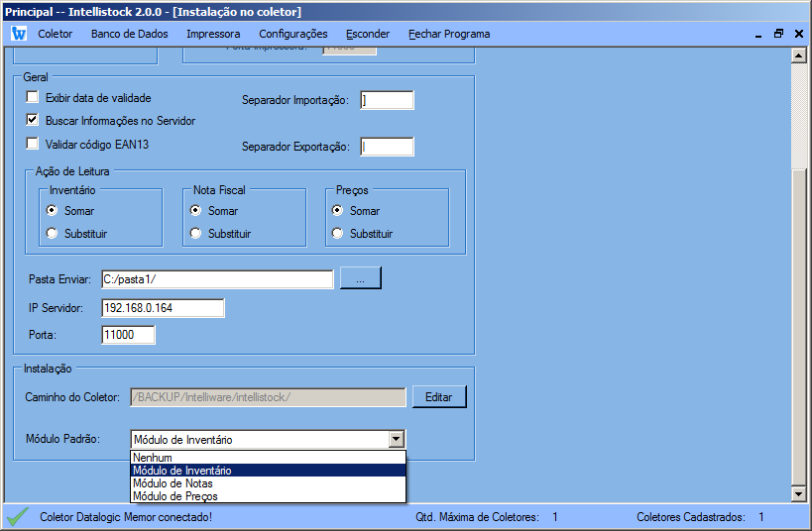Open the Impressora menu

[213, 34]
